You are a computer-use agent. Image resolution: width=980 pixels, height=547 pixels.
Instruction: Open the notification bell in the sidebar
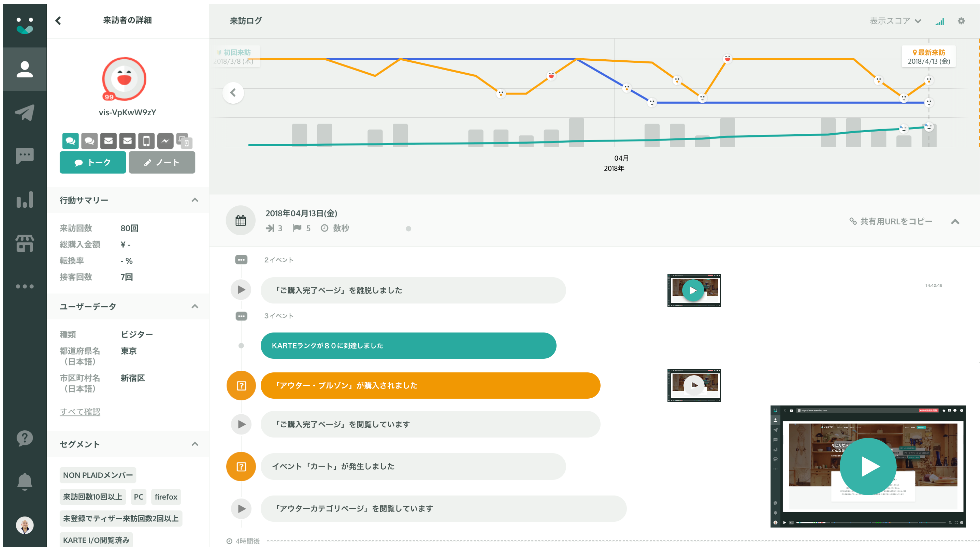click(x=25, y=481)
